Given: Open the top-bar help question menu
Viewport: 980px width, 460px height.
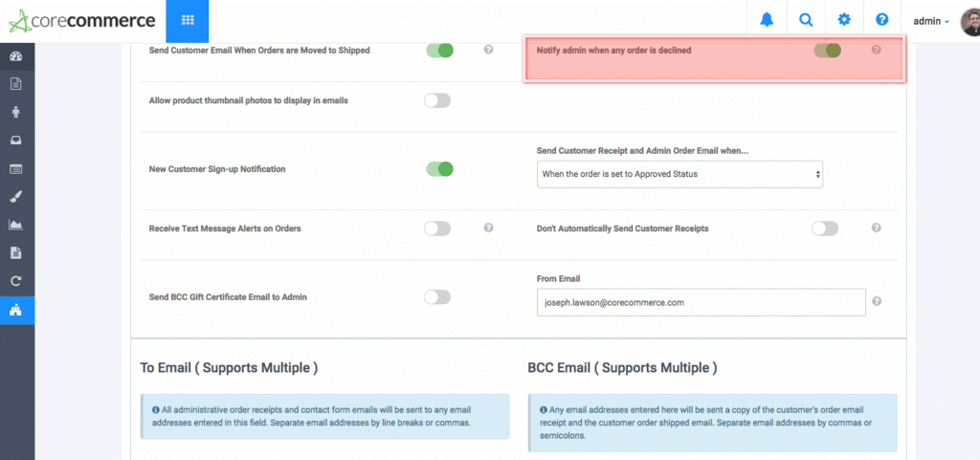Looking at the screenshot, I should [x=881, y=20].
